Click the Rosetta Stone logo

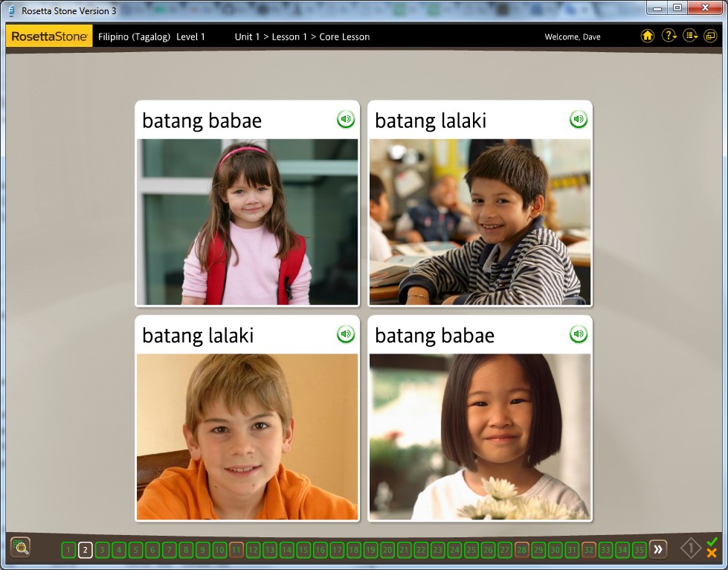pos(50,36)
